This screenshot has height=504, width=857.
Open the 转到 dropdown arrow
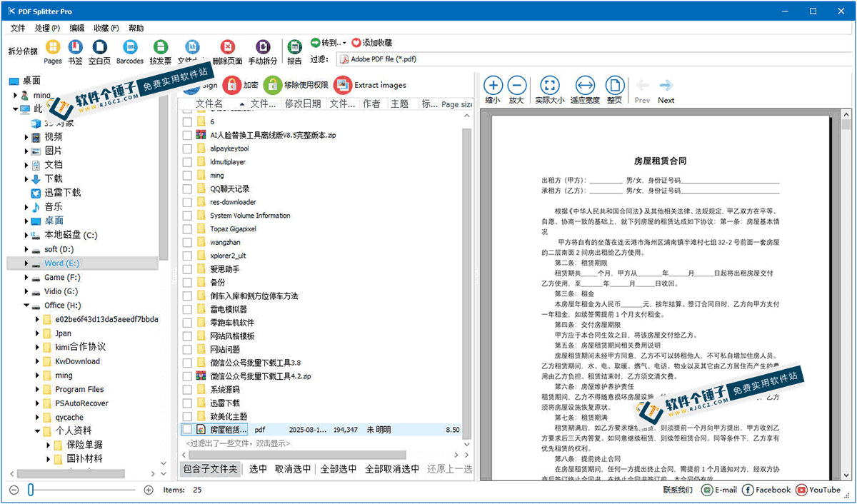344,44
